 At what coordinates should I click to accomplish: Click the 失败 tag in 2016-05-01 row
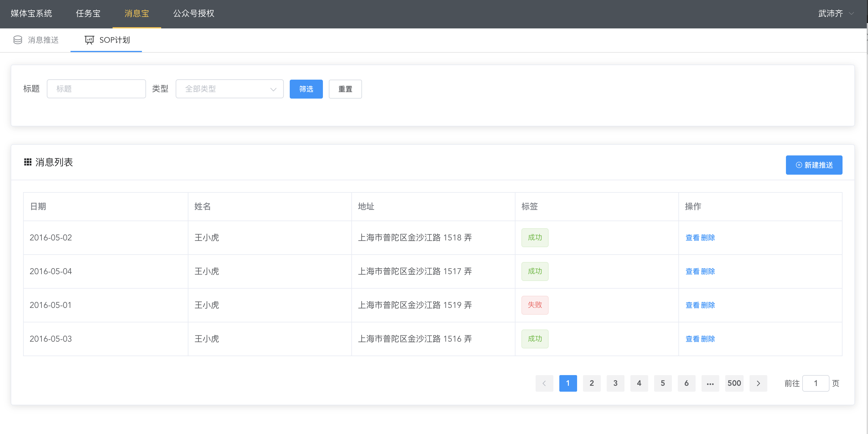pos(535,305)
